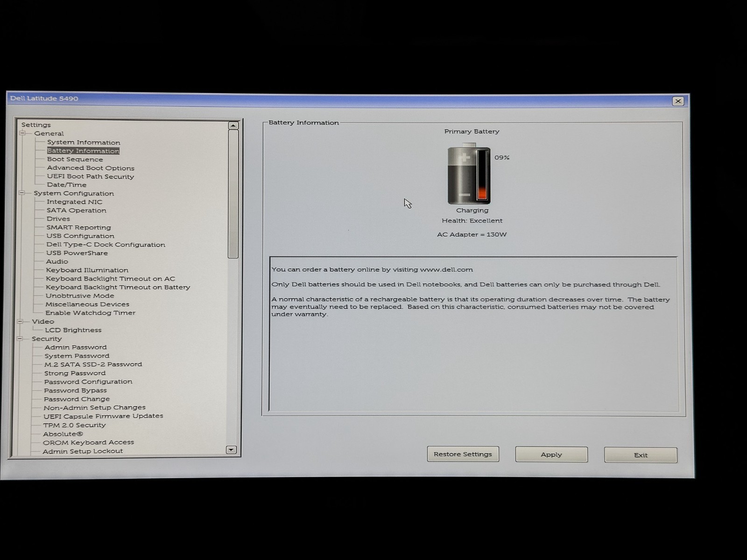This screenshot has width=747, height=560.
Task: Open UEFI Capsule Firmware Updates
Action: coord(104,416)
